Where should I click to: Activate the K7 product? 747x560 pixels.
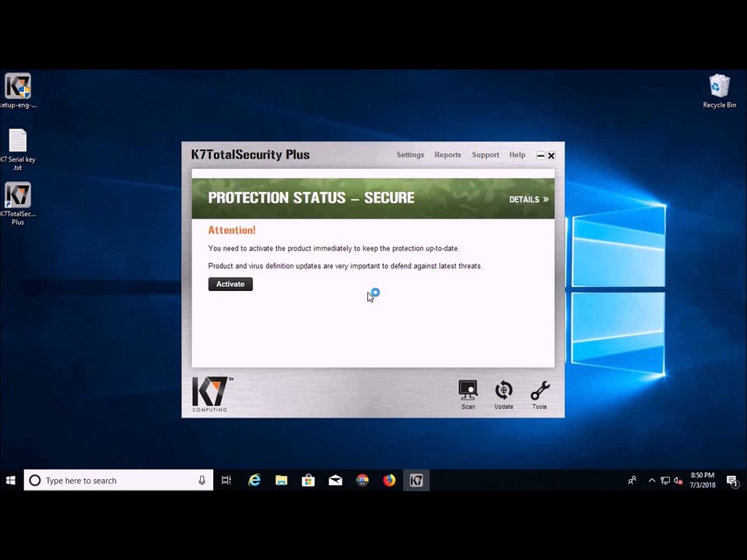pyautogui.click(x=230, y=284)
